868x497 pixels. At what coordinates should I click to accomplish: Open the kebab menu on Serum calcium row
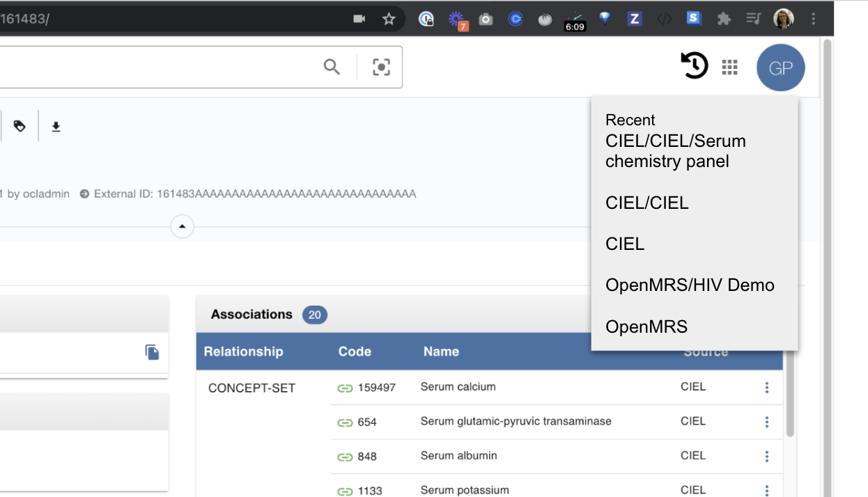tap(766, 387)
